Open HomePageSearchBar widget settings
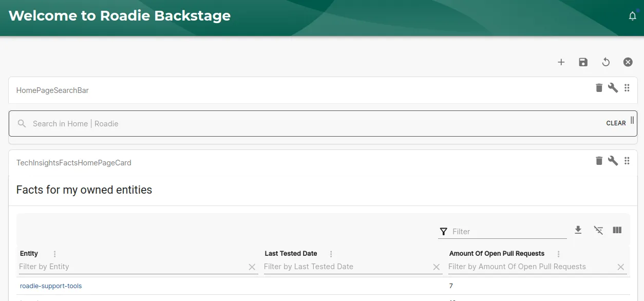644x301 pixels. click(x=613, y=88)
